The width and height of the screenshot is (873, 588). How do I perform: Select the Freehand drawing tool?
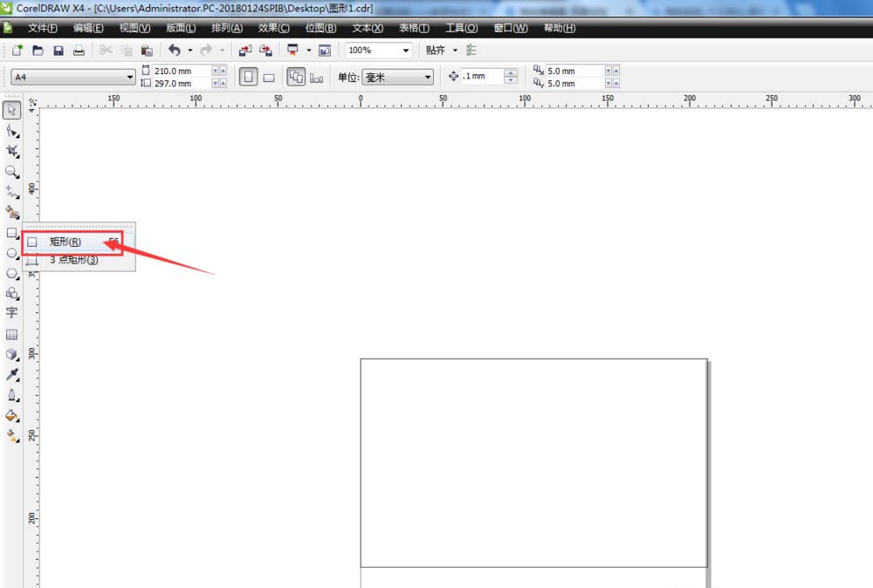tap(12, 192)
